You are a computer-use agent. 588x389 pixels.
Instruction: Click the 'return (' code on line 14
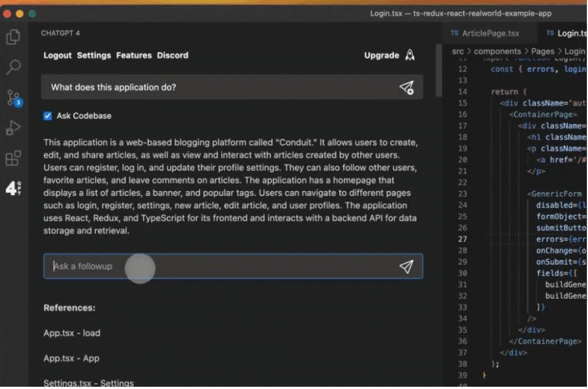(509, 92)
